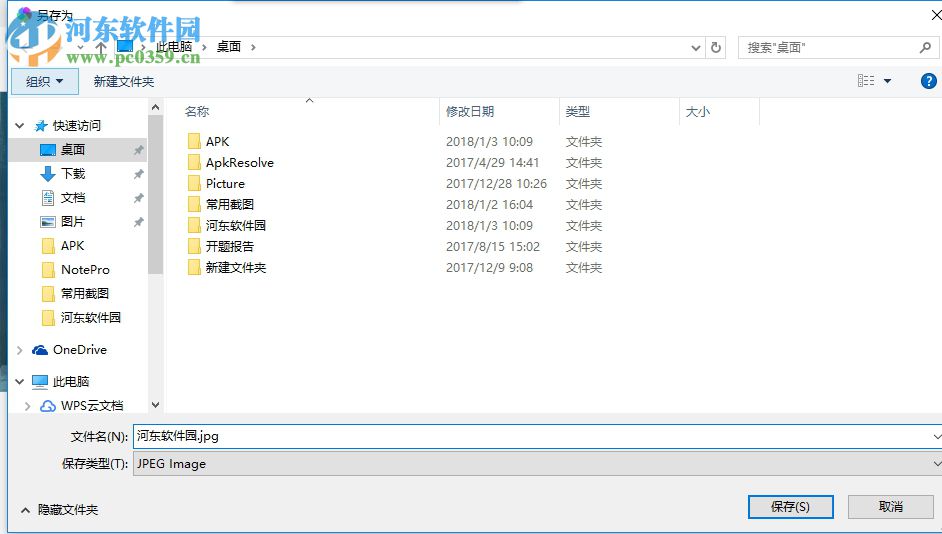Click the pin icon next to 桌面
The image size is (942, 534).
pyautogui.click(x=138, y=150)
